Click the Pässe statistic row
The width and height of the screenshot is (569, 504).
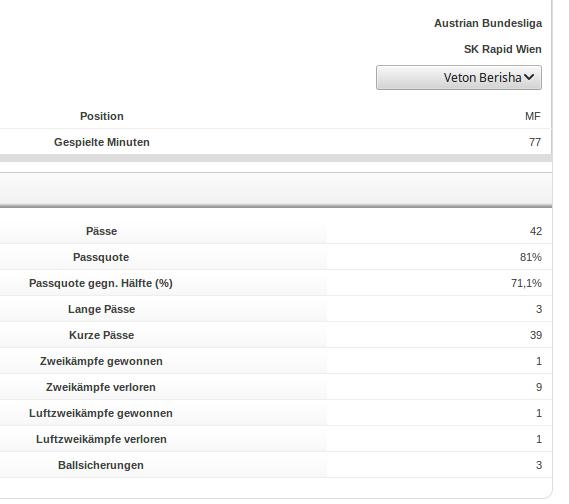pyautogui.click(x=276, y=231)
